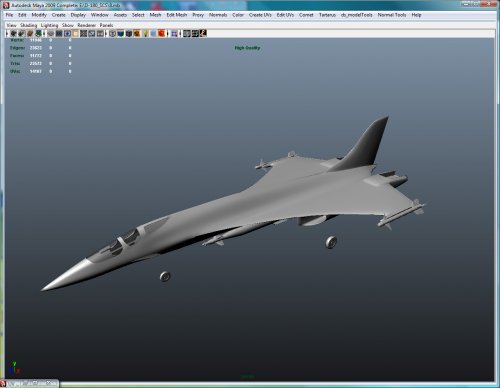Screen dimensions: 500x388
Task: Open the Window menu
Action: pos(100,15)
